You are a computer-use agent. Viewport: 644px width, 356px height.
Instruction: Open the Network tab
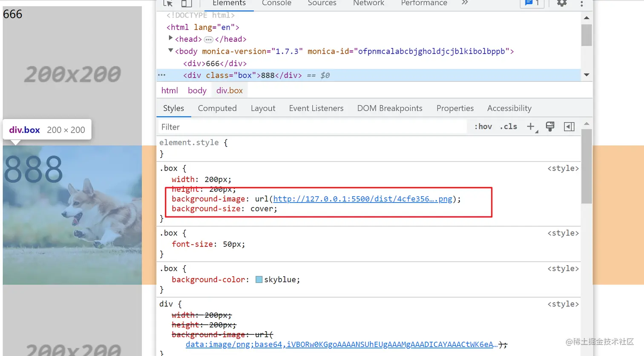point(368,3)
